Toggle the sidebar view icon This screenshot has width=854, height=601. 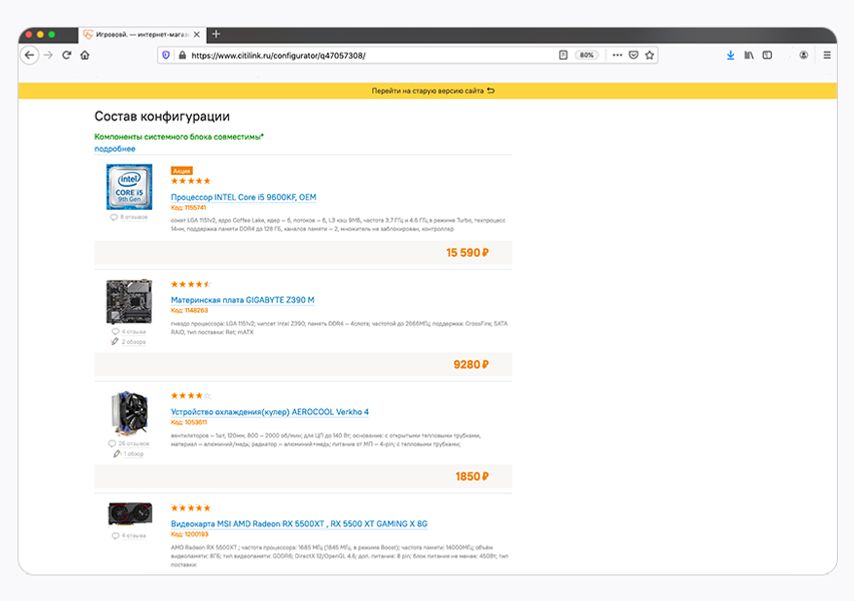tap(767, 55)
